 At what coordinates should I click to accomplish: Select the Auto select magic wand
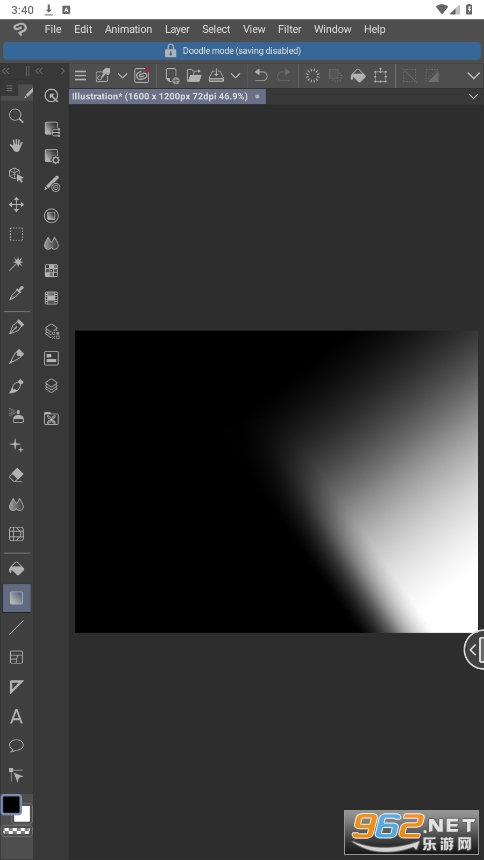[x=16, y=264]
